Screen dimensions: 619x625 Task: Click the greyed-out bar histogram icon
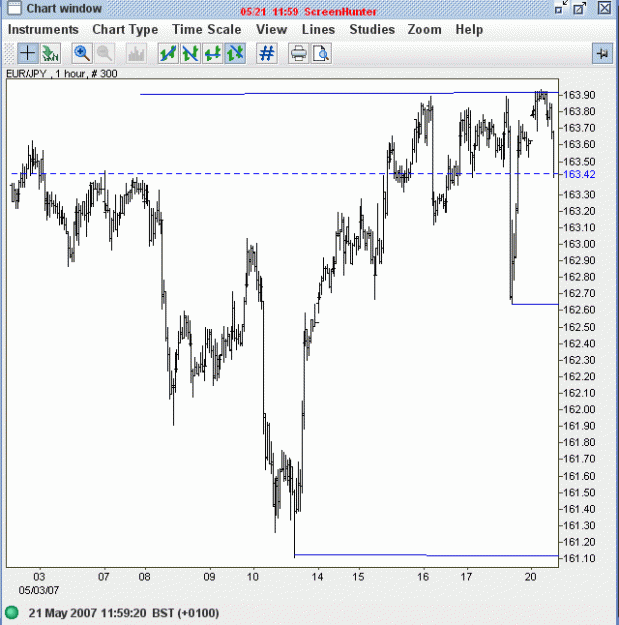pyautogui.click(x=136, y=53)
